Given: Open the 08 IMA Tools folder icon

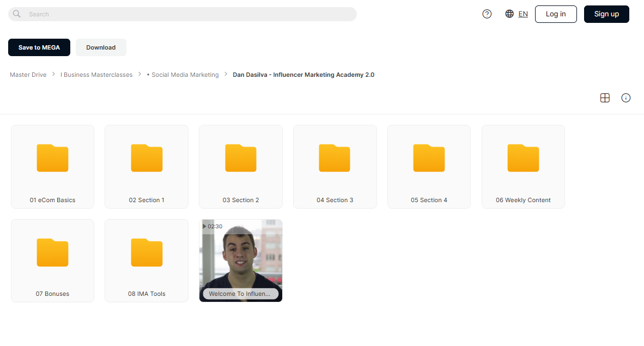Looking at the screenshot, I should pyautogui.click(x=147, y=252).
